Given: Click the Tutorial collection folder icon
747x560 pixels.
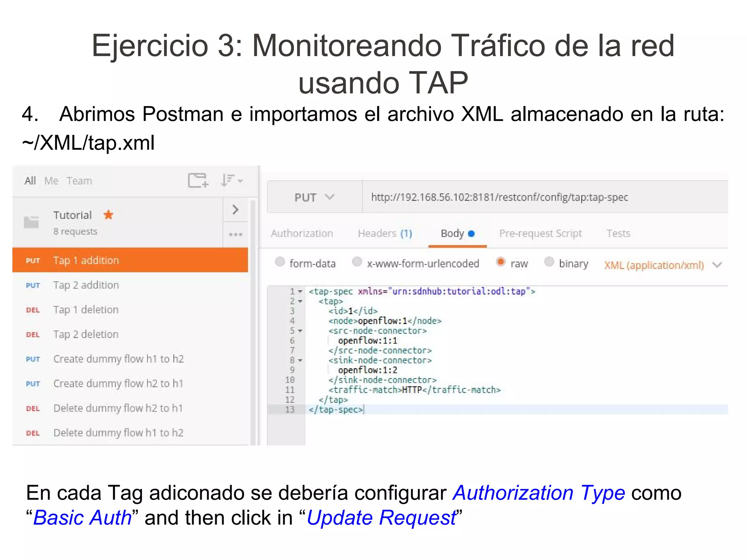Looking at the screenshot, I should coord(31,222).
